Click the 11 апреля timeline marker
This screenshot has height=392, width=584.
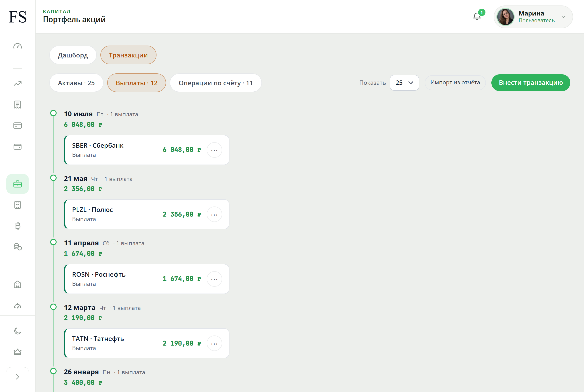point(53,242)
